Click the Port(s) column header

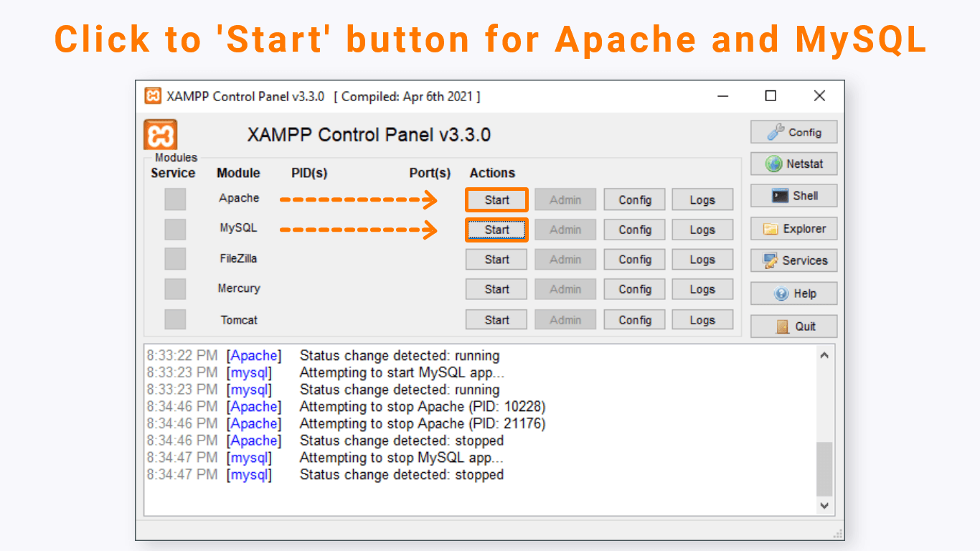(x=430, y=173)
